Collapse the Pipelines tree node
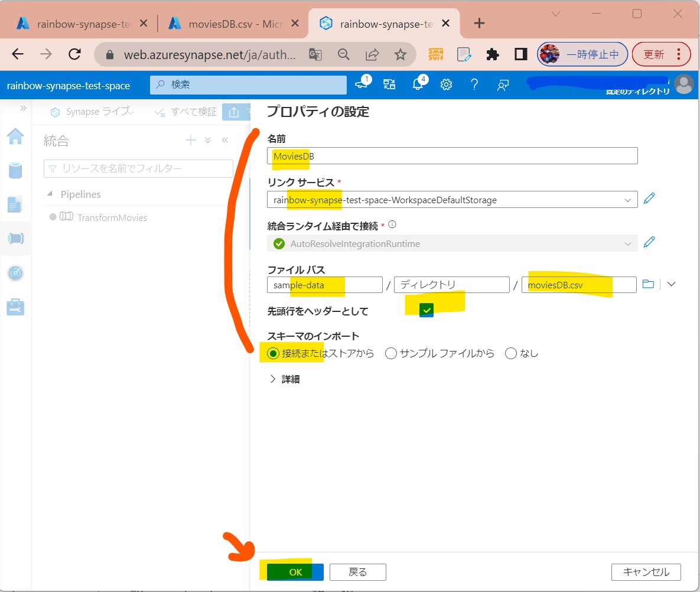The height and width of the screenshot is (592, 700). point(50,194)
